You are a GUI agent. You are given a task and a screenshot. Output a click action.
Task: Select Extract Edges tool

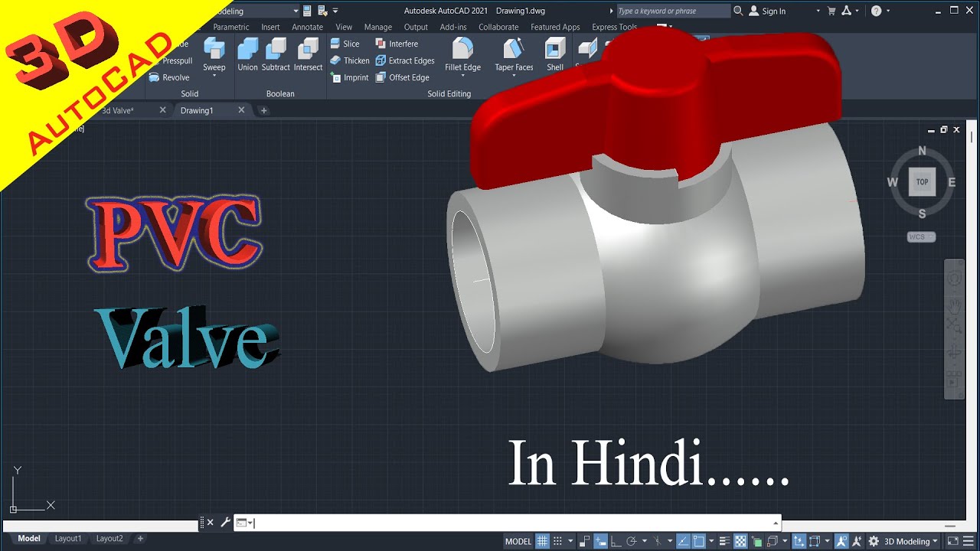[x=404, y=60]
